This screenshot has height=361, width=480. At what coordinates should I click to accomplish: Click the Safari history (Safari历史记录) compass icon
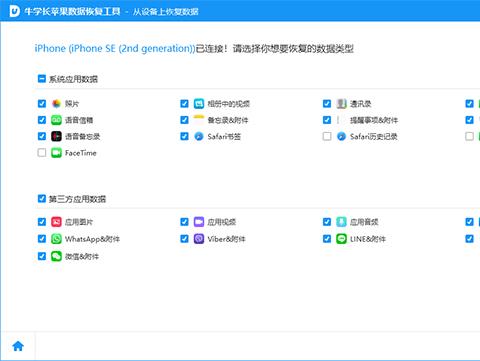click(x=341, y=136)
